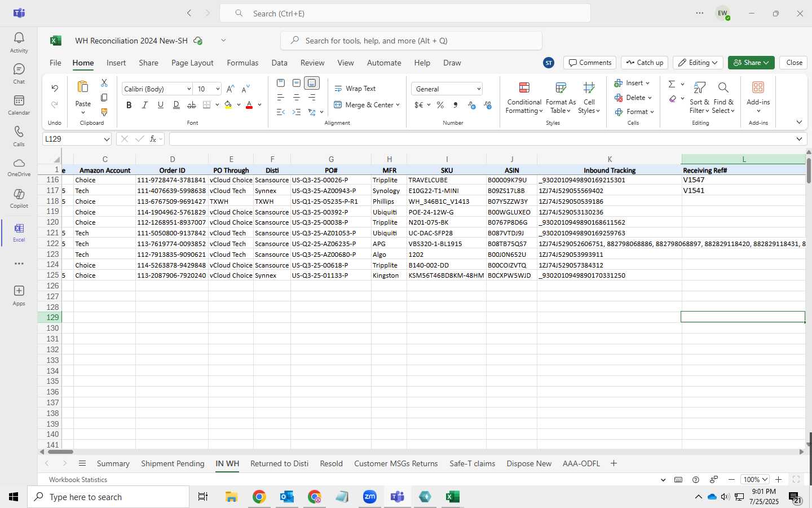The image size is (812, 508).
Task: Open Conditional Formatting dropdown
Action: tap(524, 97)
